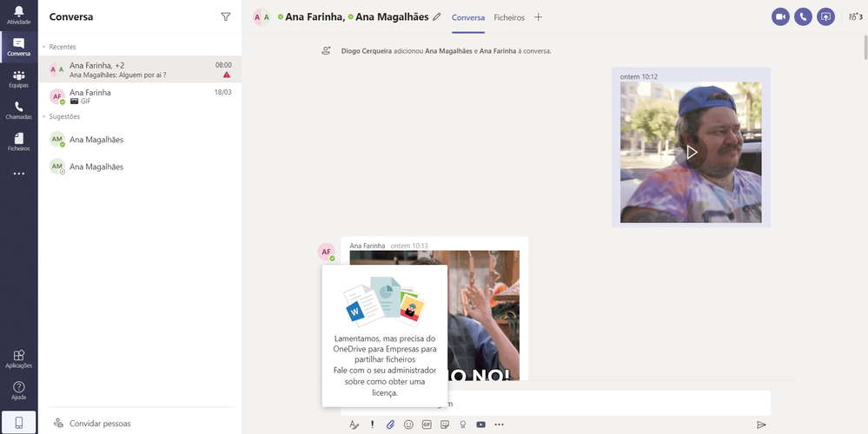
Task: Click the mobile app phone icon
Action: tap(19, 423)
